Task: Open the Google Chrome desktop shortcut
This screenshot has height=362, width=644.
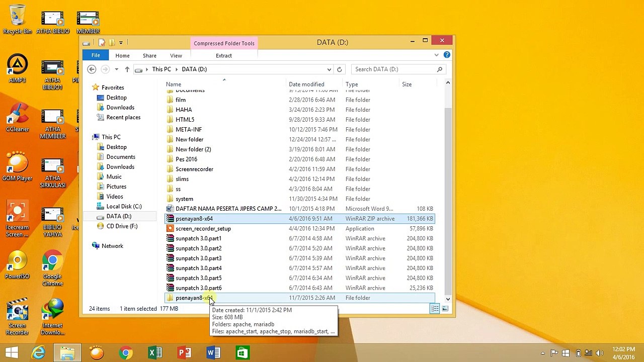Action: click(52, 268)
